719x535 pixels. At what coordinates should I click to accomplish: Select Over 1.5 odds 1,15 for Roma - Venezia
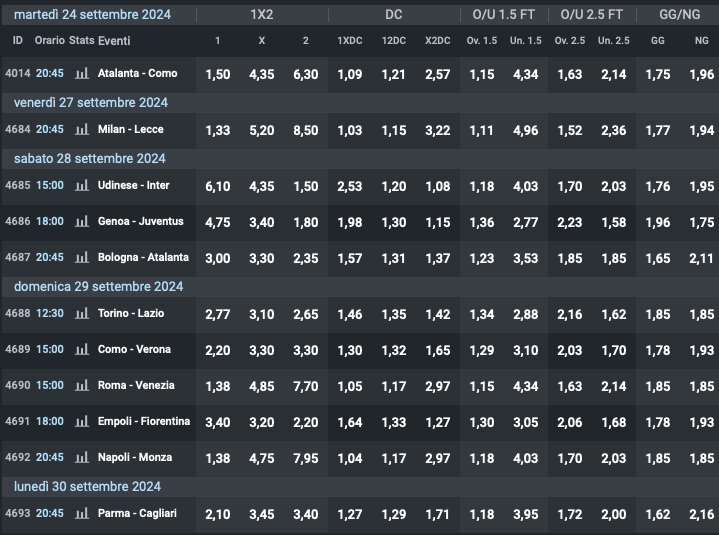click(482, 386)
